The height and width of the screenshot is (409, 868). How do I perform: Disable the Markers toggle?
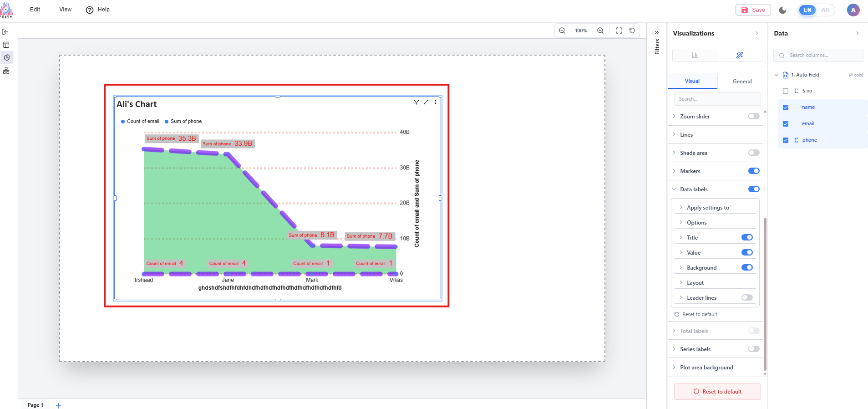[x=754, y=171]
